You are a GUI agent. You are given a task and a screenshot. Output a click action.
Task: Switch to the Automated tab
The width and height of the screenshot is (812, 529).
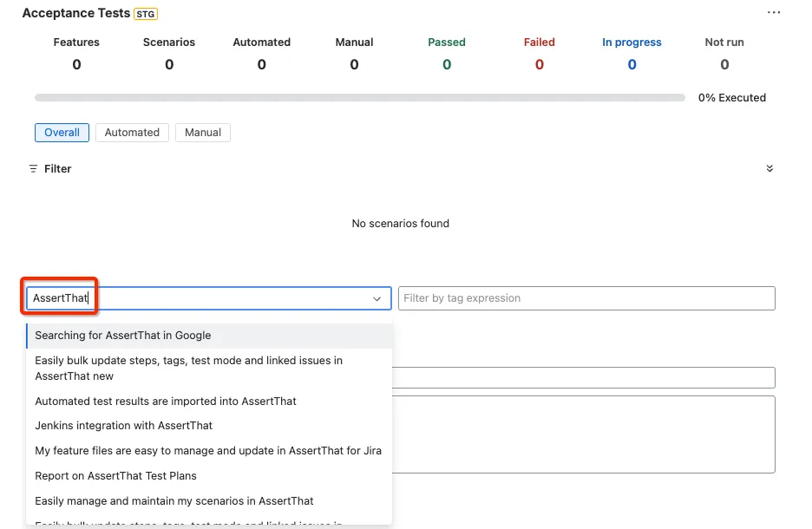pos(132,133)
